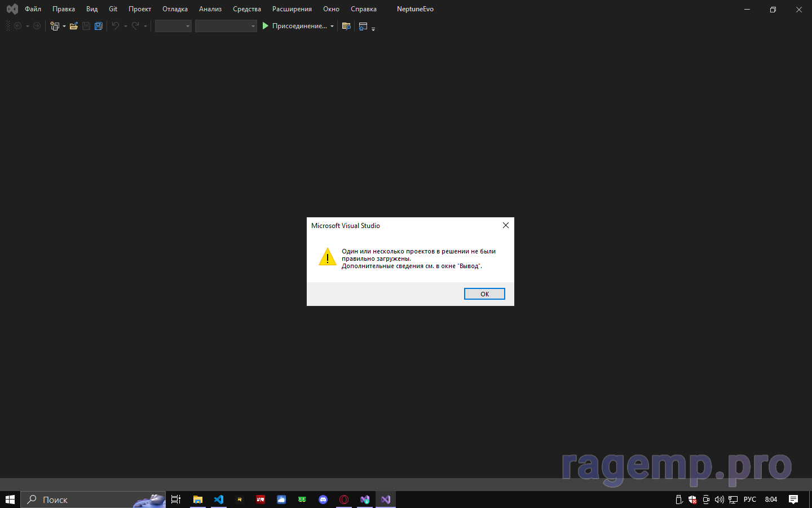
Task: Open the Opera browser from the taskbar
Action: [344, 500]
